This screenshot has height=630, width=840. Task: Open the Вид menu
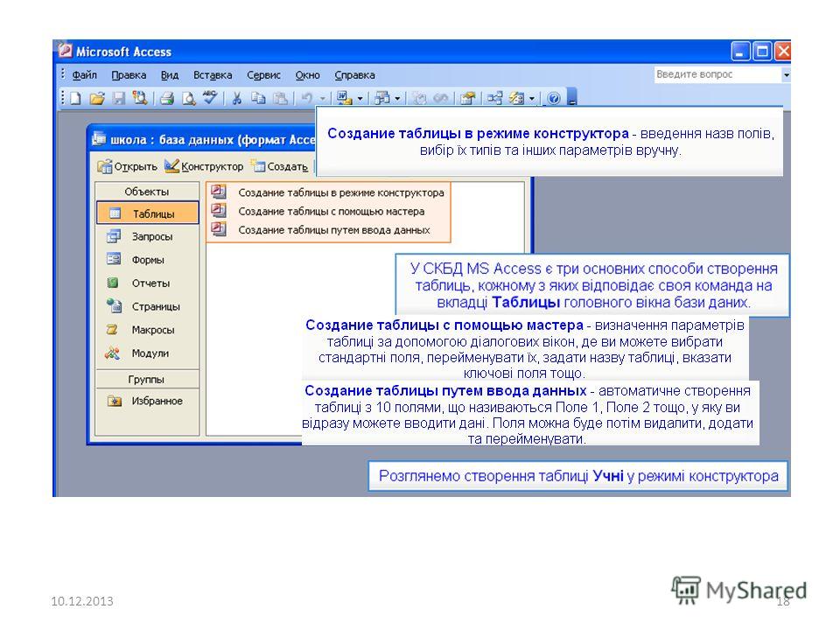click(170, 75)
